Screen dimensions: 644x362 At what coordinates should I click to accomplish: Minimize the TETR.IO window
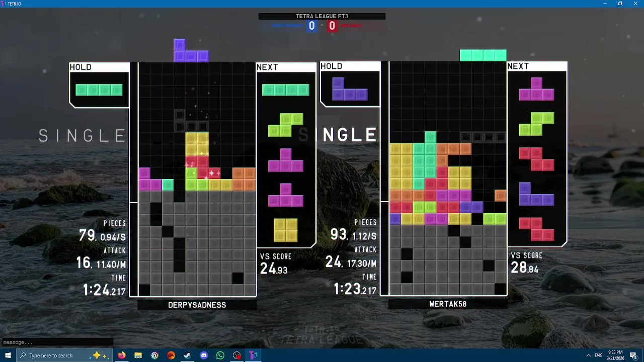tap(605, 4)
